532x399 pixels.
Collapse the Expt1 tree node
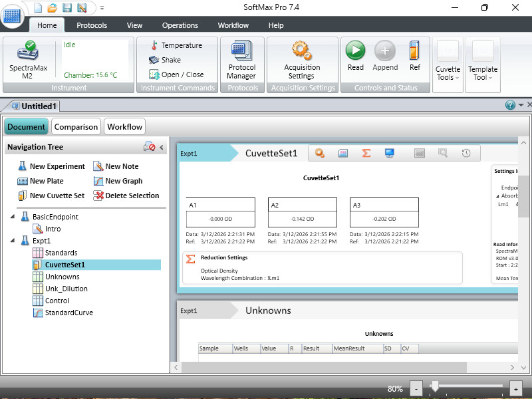[13, 241]
